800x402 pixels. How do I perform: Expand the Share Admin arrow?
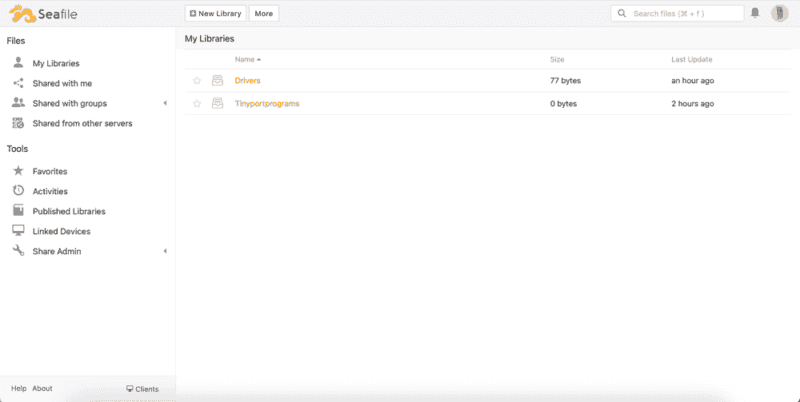(x=164, y=251)
